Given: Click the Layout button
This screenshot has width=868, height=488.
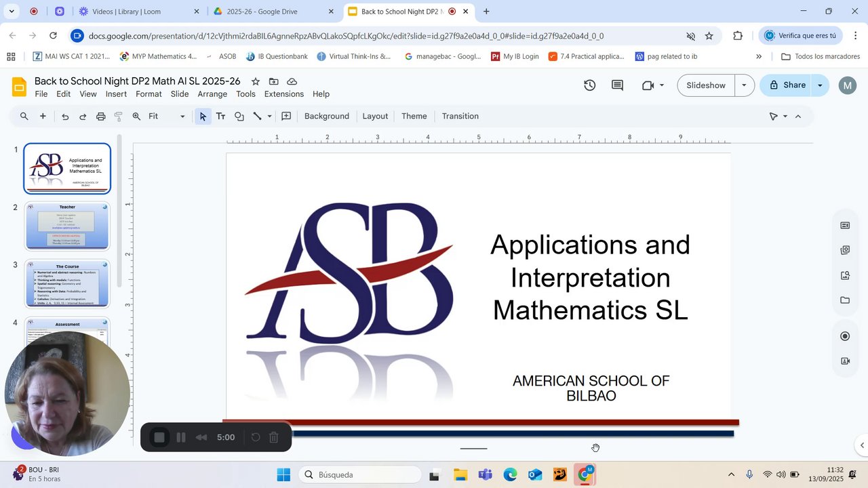Looking at the screenshot, I should coord(375,117).
